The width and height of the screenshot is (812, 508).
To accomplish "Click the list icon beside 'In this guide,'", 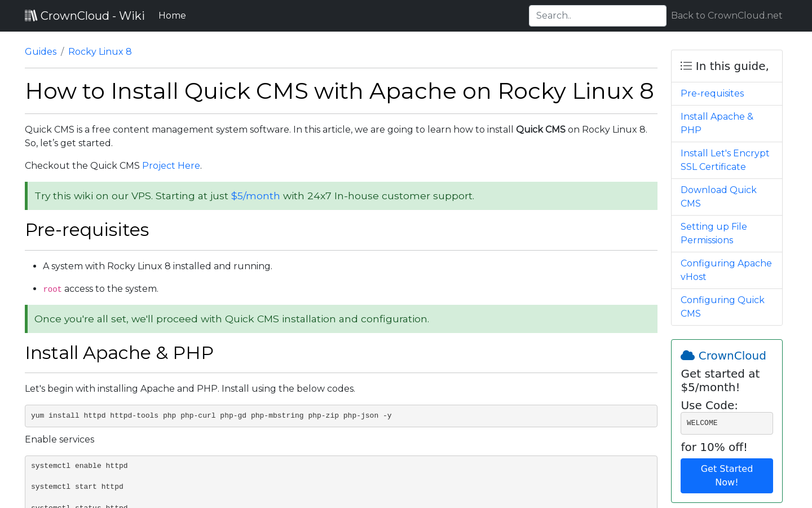I will 686,65.
